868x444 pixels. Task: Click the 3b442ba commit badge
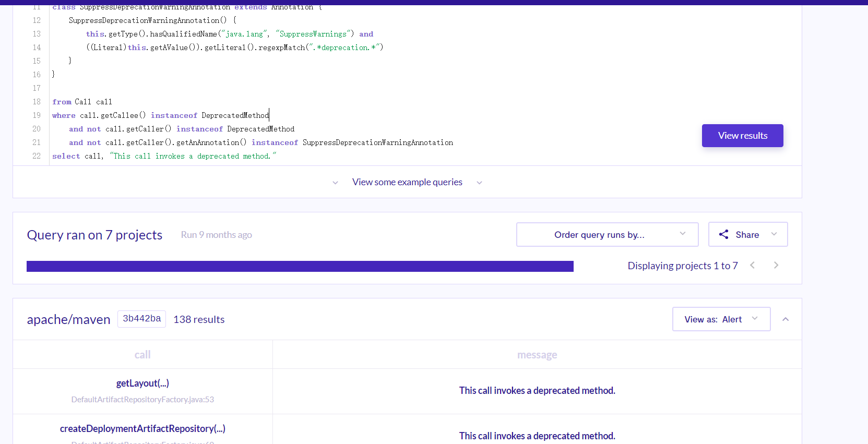coord(141,319)
